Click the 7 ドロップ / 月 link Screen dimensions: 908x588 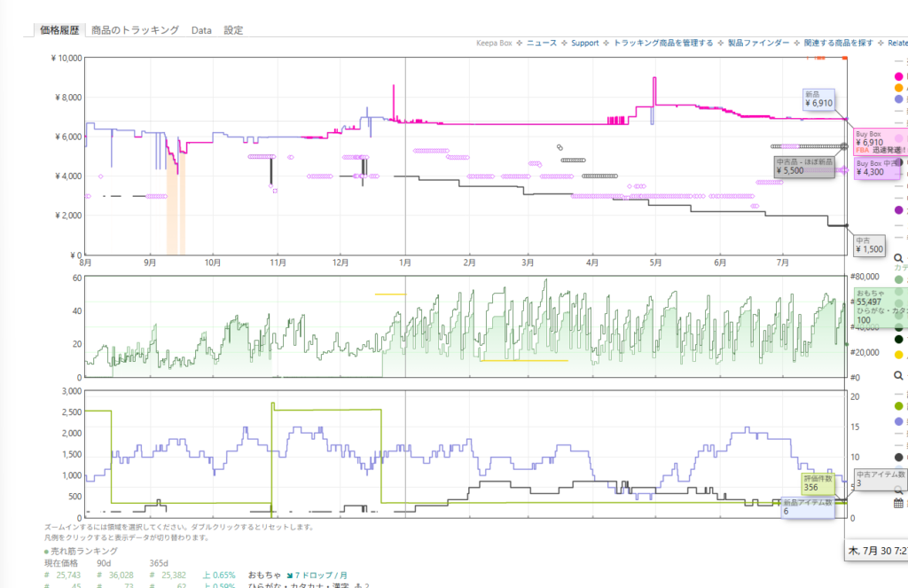321,576
